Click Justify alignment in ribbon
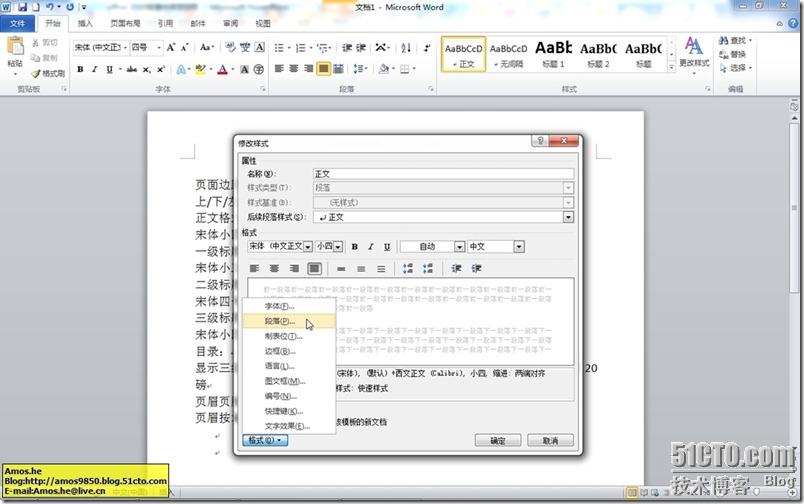 [x=324, y=69]
